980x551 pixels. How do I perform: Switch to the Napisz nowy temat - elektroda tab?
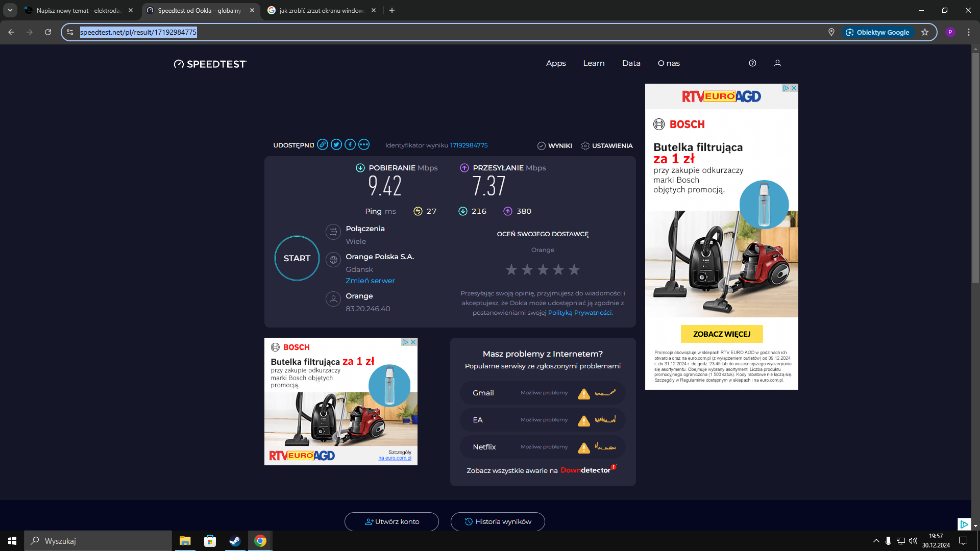pos(79,10)
